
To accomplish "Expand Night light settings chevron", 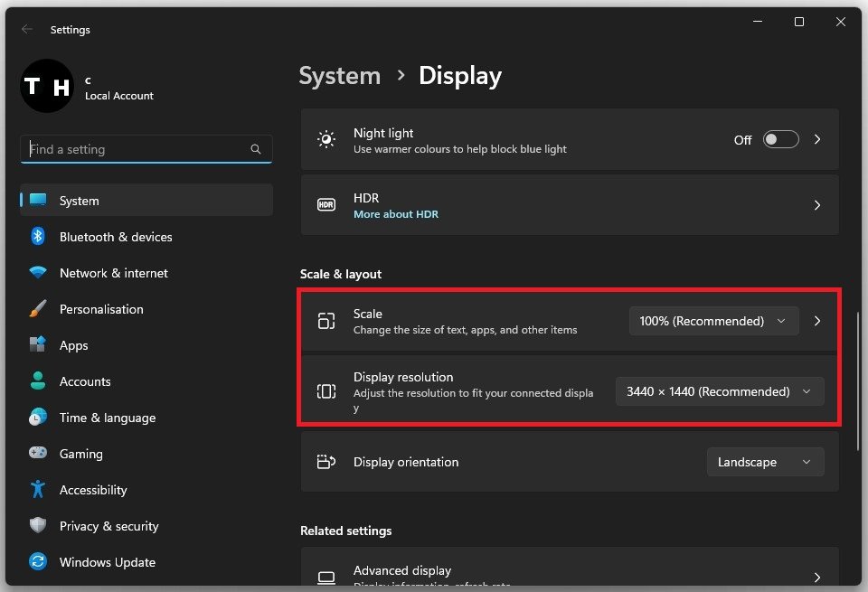I will pos(817,140).
